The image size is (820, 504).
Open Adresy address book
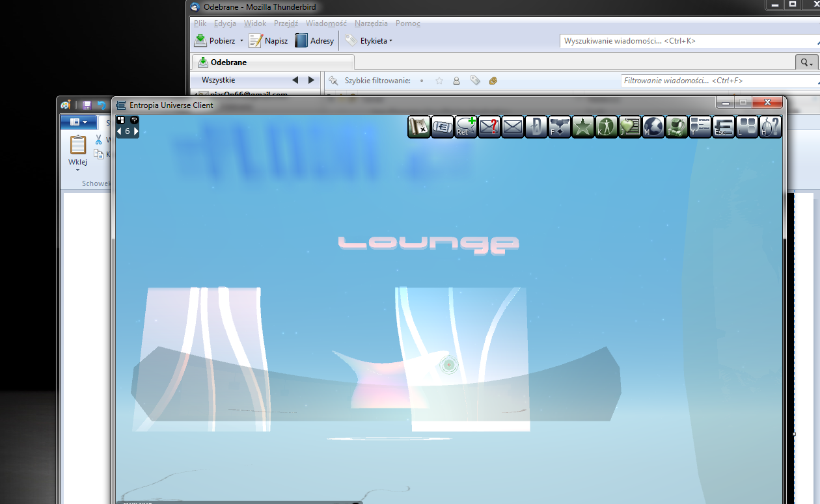(x=315, y=41)
